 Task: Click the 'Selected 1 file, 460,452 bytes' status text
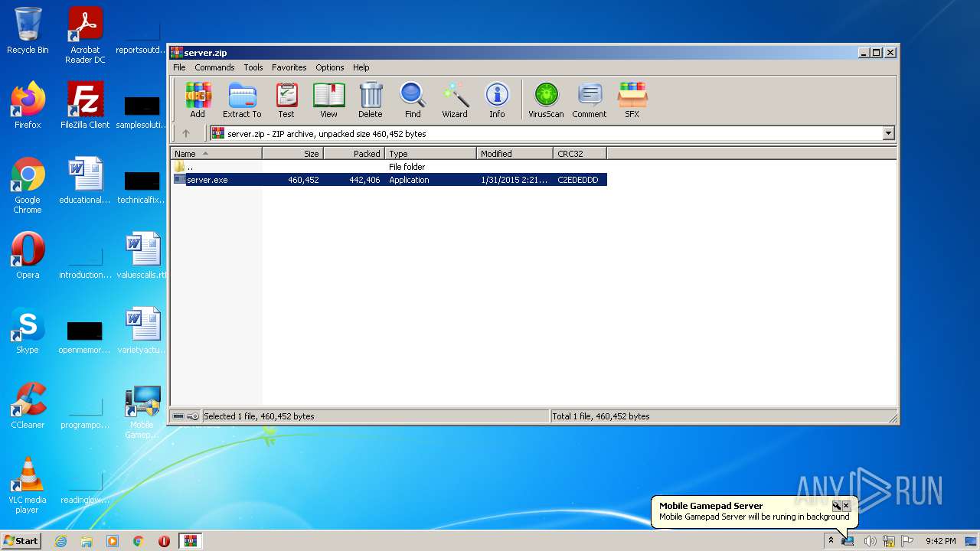click(x=259, y=416)
